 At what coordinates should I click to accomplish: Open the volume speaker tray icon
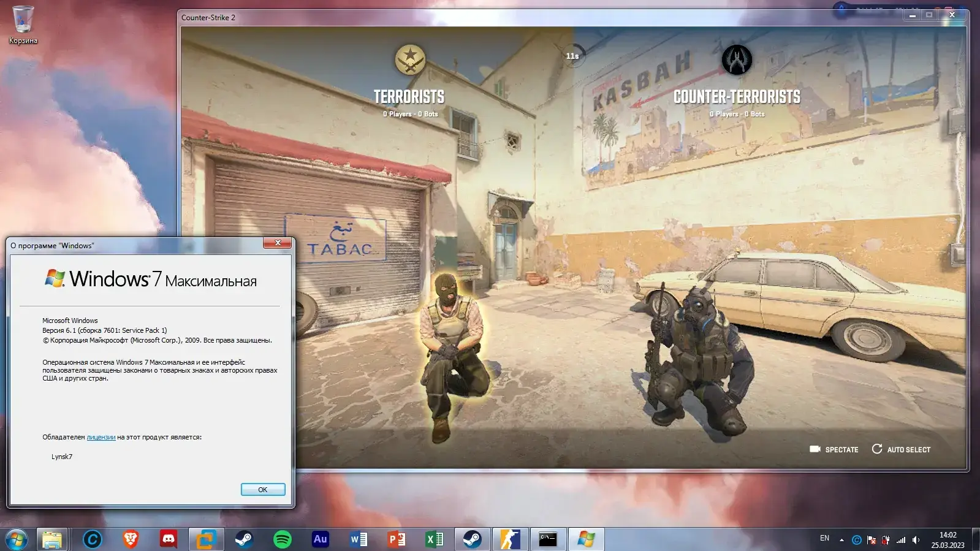tap(916, 540)
